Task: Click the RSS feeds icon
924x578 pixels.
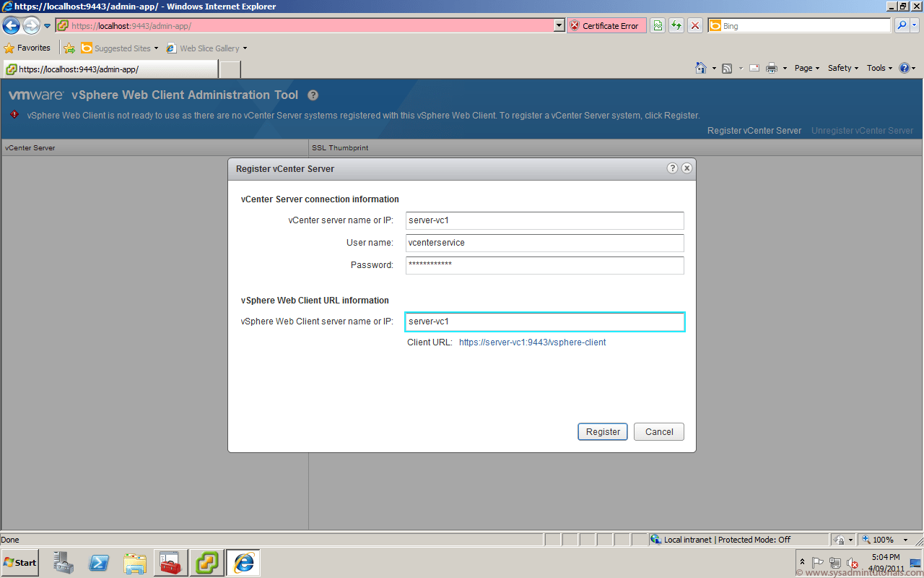Action: (x=728, y=67)
